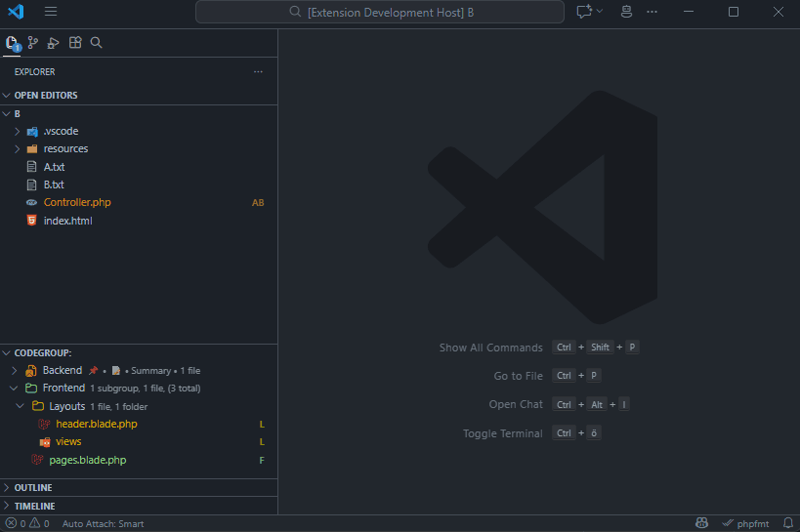Open the Explorer view icon
Viewport: 800px width, 532px height.
click(13, 43)
